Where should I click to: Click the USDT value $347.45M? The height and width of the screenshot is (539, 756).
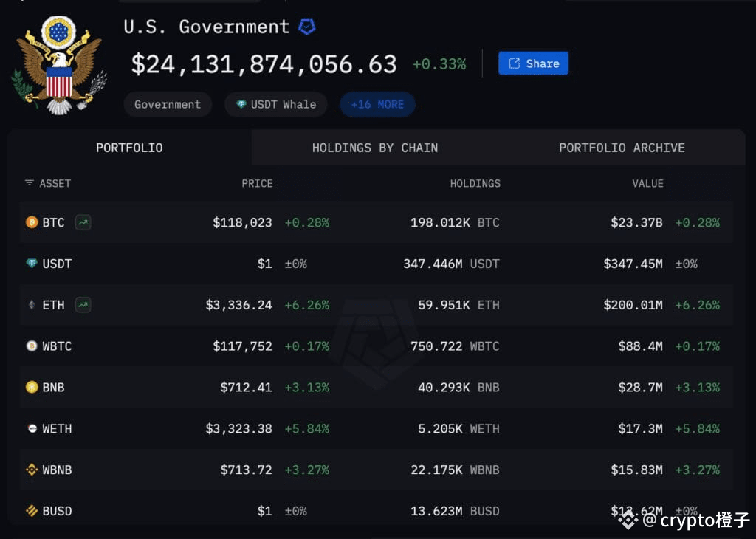click(x=633, y=264)
